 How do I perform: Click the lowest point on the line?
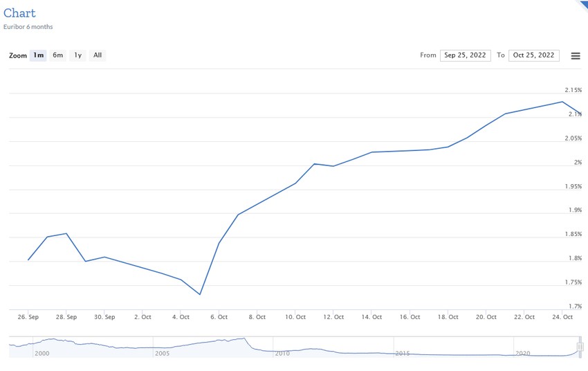[x=200, y=294]
